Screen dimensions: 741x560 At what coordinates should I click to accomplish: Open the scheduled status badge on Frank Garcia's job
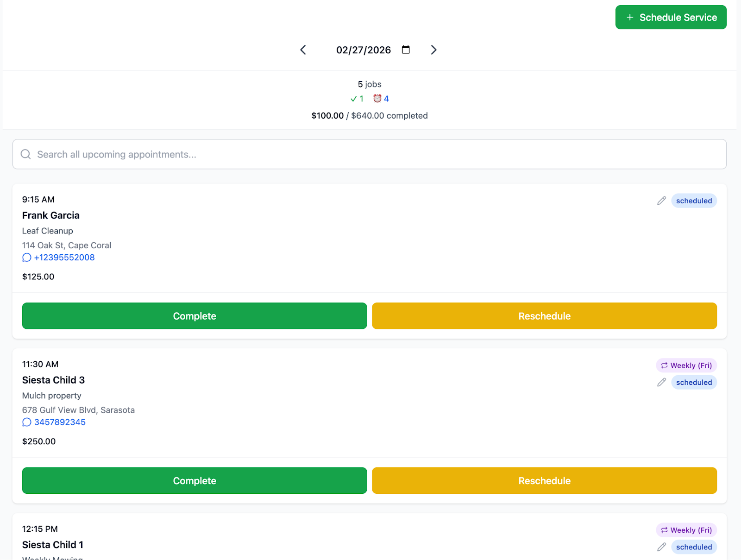pyautogui.click(x=694, y=201)
